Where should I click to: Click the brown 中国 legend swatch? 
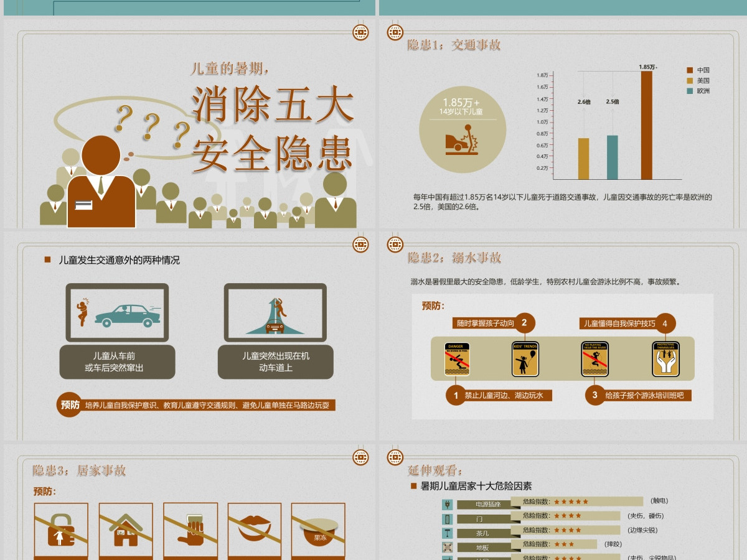[690, 70]
